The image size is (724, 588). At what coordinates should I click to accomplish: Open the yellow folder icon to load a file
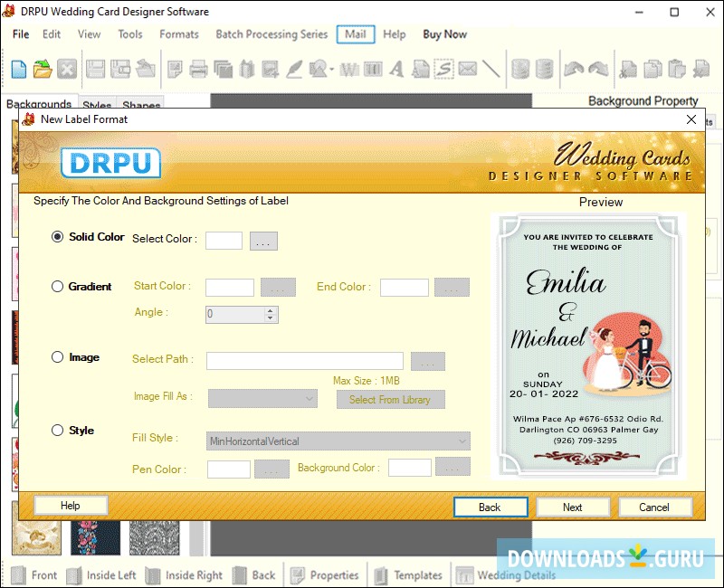pos(43,69)
